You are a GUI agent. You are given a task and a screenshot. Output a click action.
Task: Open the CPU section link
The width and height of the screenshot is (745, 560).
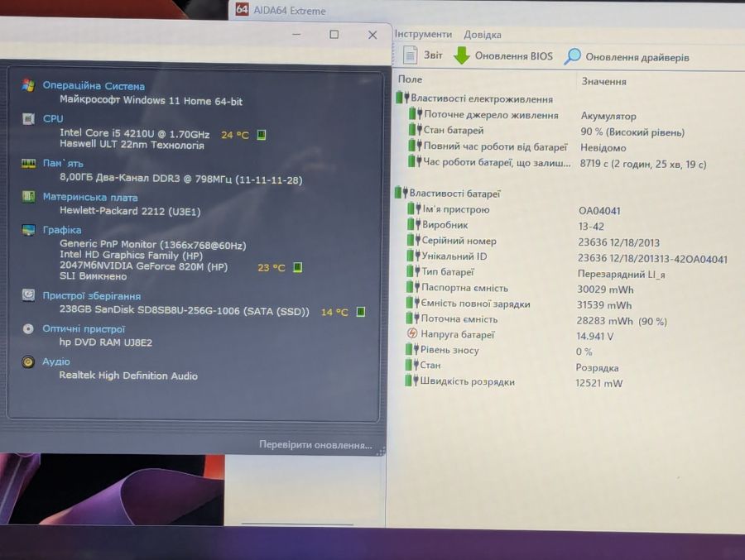click(53, 118)
